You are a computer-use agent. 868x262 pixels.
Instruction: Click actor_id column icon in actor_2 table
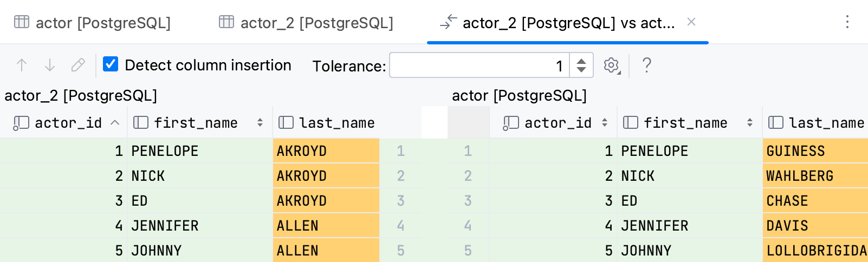point(21,123)
